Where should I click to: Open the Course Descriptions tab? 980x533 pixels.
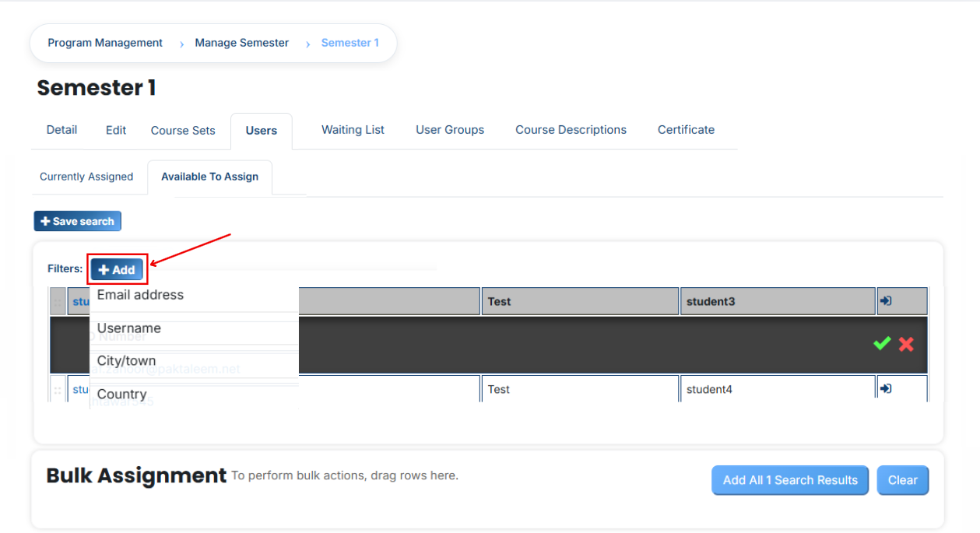pyautogui.click(x=571, y=130)
